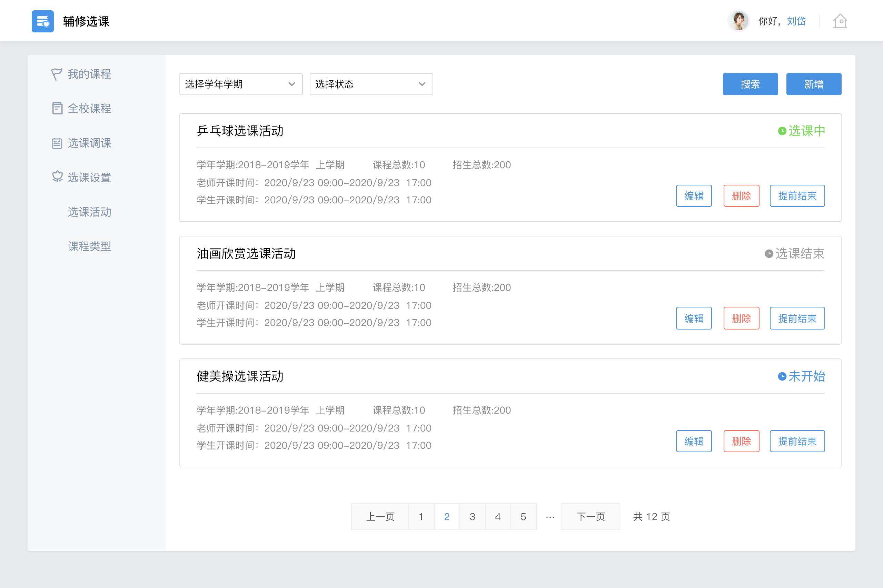Click the calendar icon beside 选课调课

click(57, 143)
